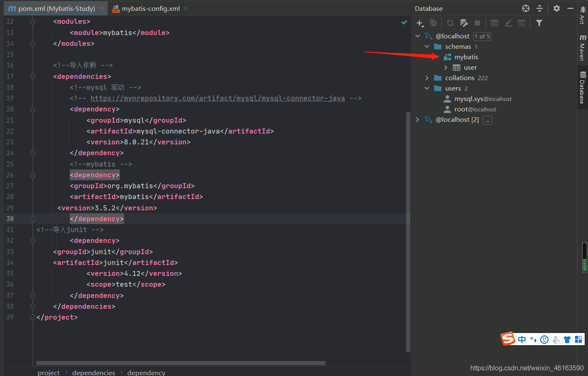This screenshot has width=588, height=376.
Task: Expand the user table node
Action: pos(446,68)
